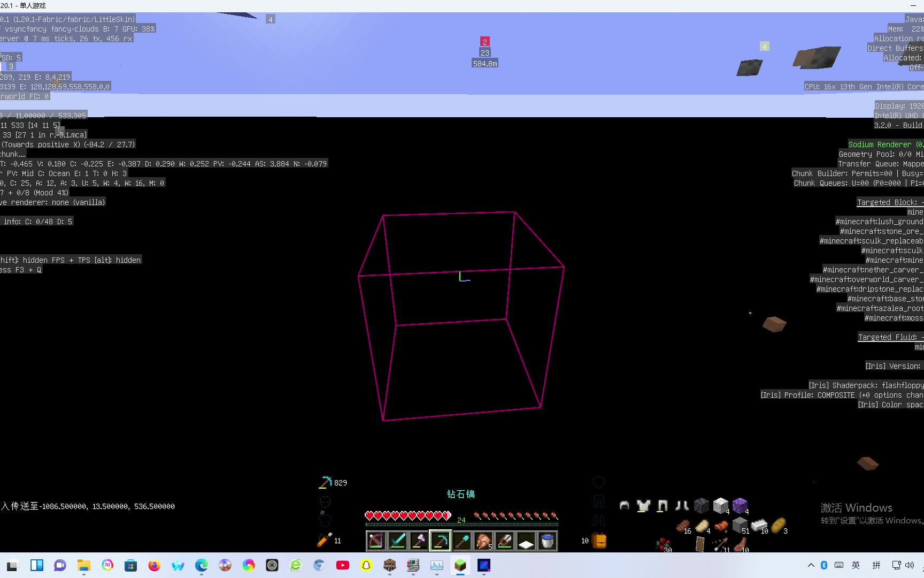Click the arrow stack of 11

click(x=721, y=545)
